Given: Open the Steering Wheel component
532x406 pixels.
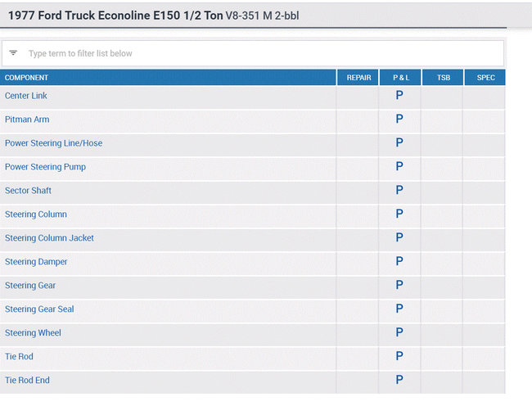Looking at the screenshot, I should [x=33, y=333].
